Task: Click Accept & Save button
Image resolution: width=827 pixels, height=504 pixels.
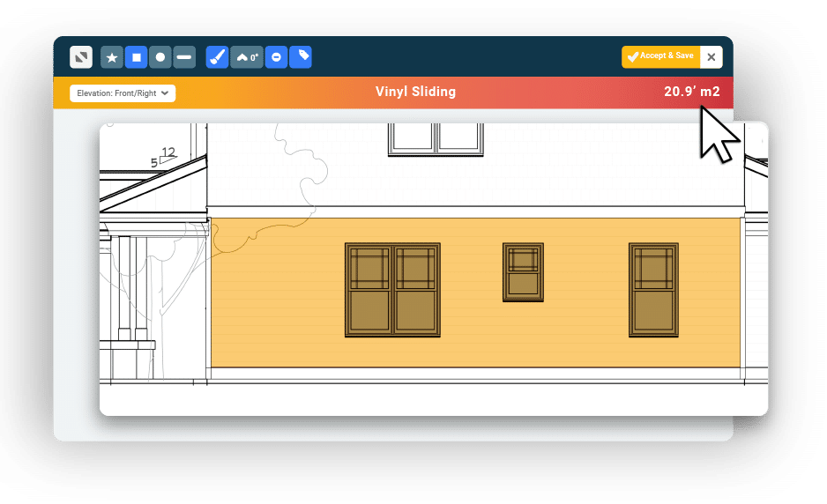Action: click(x=660, y=56)
